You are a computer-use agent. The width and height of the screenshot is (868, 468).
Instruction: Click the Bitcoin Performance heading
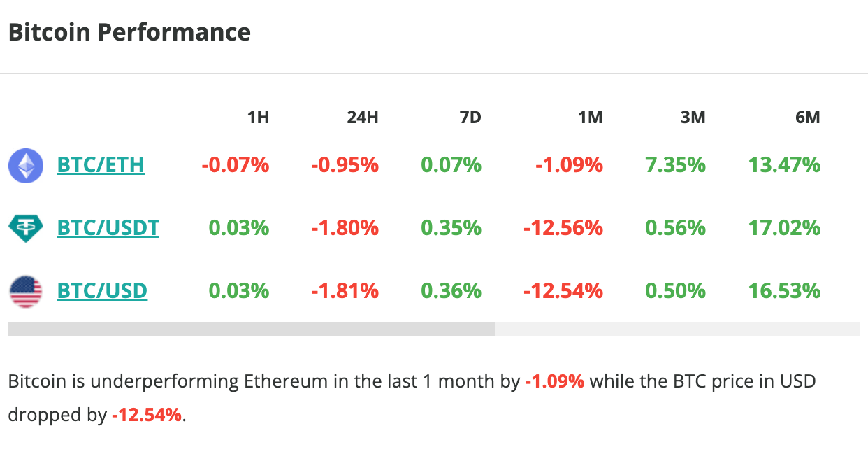pos(129,31)
